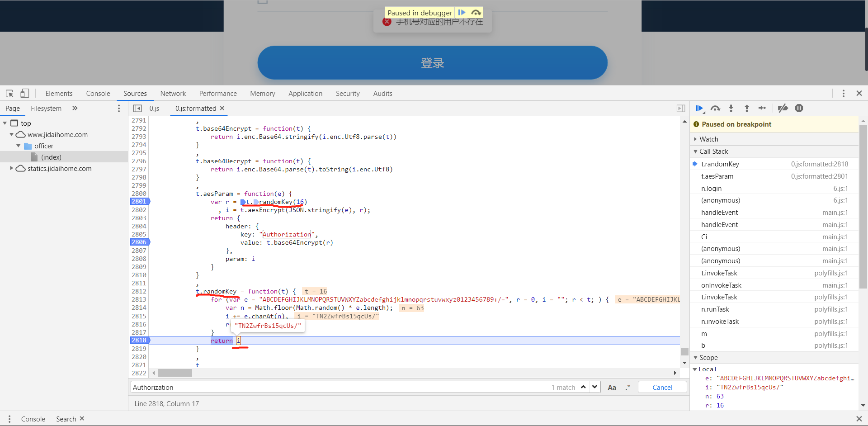Click the Step button icon
The height and width of the screenshot is (426, 868).
pyautogui.click(x=762, y=108)
